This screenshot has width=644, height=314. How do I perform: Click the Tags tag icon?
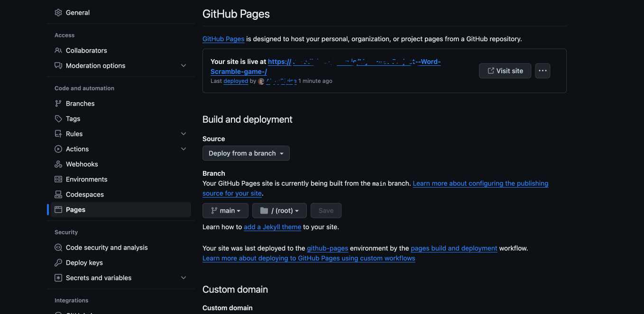[x=58, y=119]
